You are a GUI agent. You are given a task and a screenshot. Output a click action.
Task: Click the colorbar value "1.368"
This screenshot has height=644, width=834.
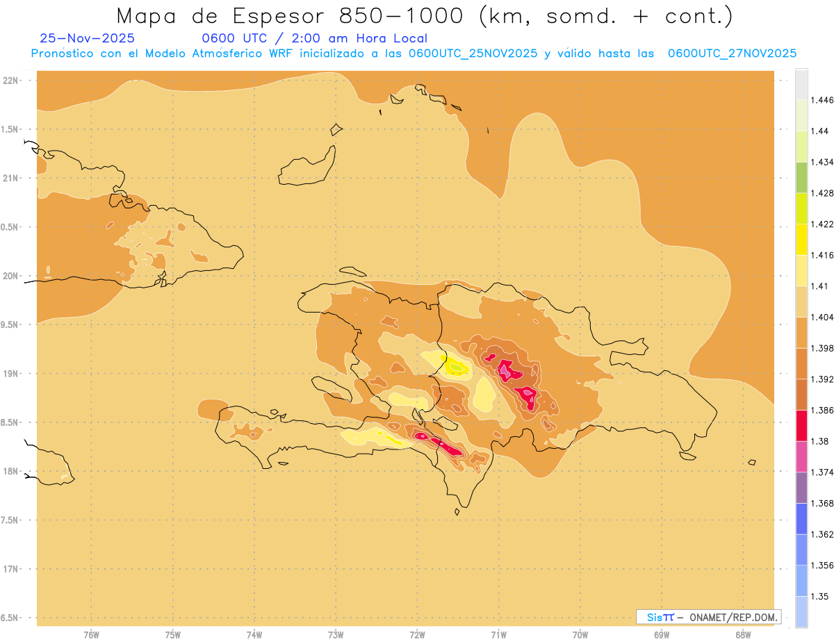point(823,503)
